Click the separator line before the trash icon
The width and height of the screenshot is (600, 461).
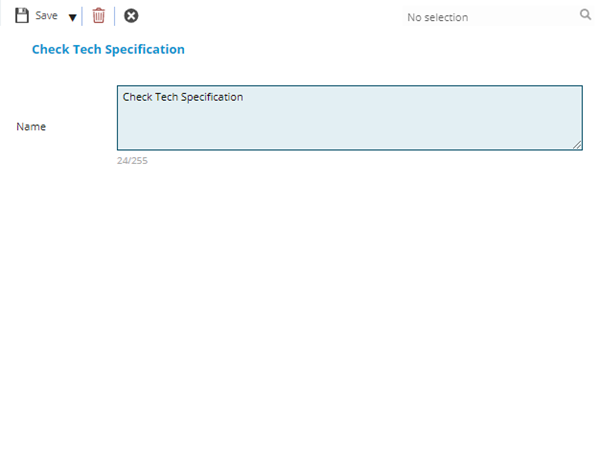tap(83, 16)
